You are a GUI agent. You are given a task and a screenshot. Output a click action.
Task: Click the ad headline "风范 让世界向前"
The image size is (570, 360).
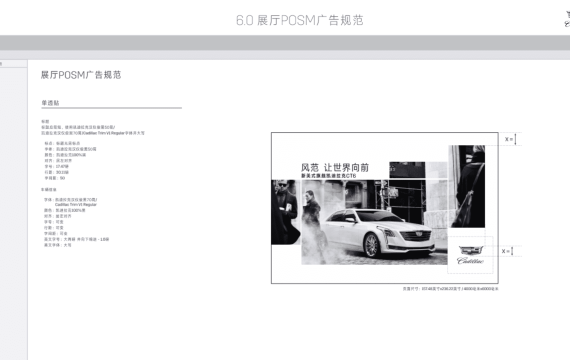point(335,167)
